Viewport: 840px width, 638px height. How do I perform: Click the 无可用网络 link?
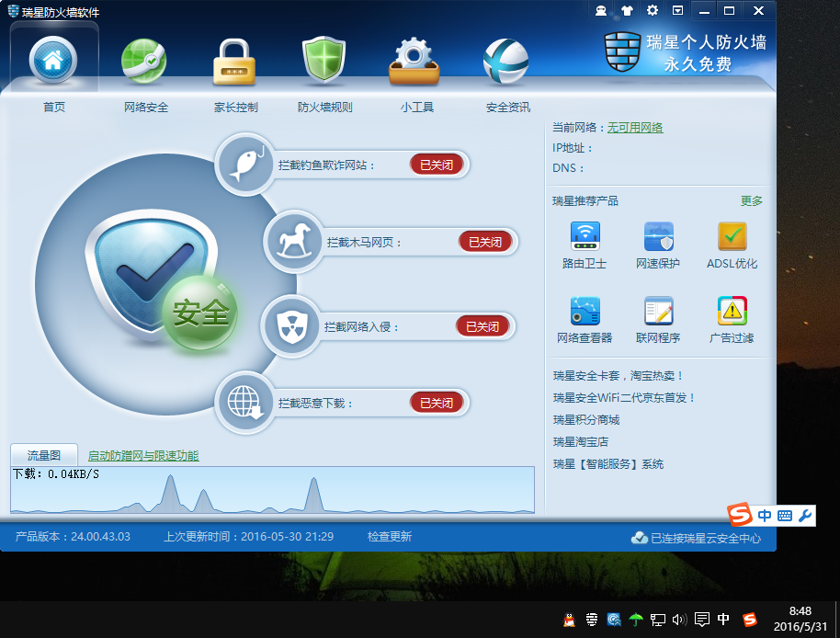click(x=635, y=128)
